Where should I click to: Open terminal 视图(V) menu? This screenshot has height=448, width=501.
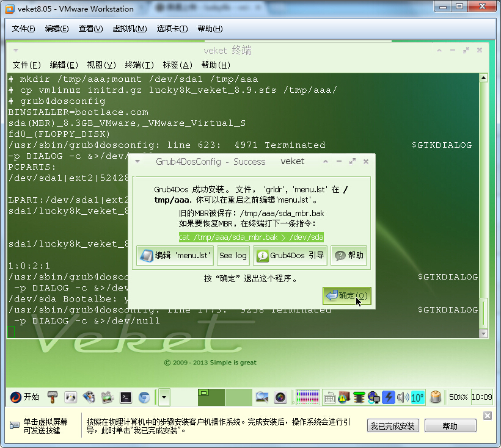tap(101, 65)
